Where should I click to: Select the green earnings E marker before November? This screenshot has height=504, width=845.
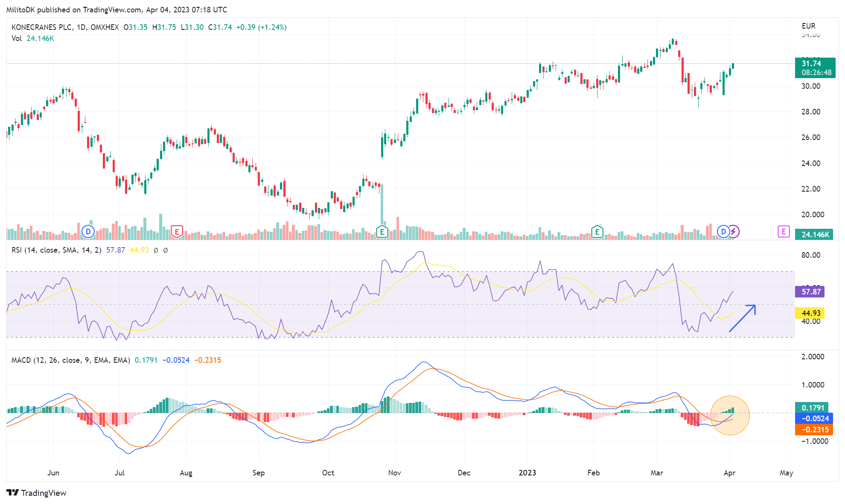point(382,232)
